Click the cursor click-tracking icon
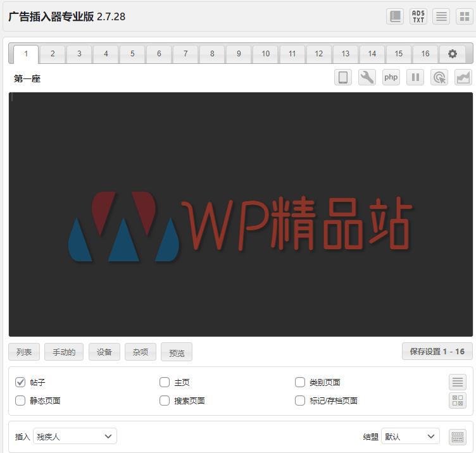This screenshot has height=453, width=476. coord(439,77)
